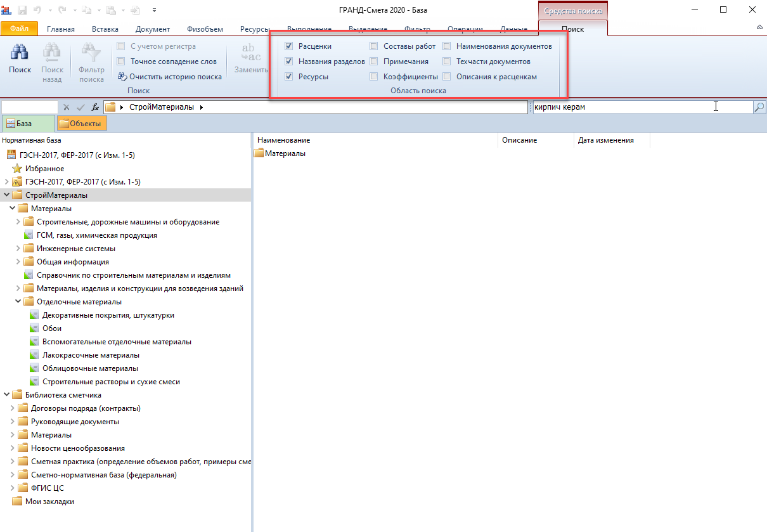Open the Файл tab
The width and height of the screenshot is (767, 532).
[x=19, y=29]
